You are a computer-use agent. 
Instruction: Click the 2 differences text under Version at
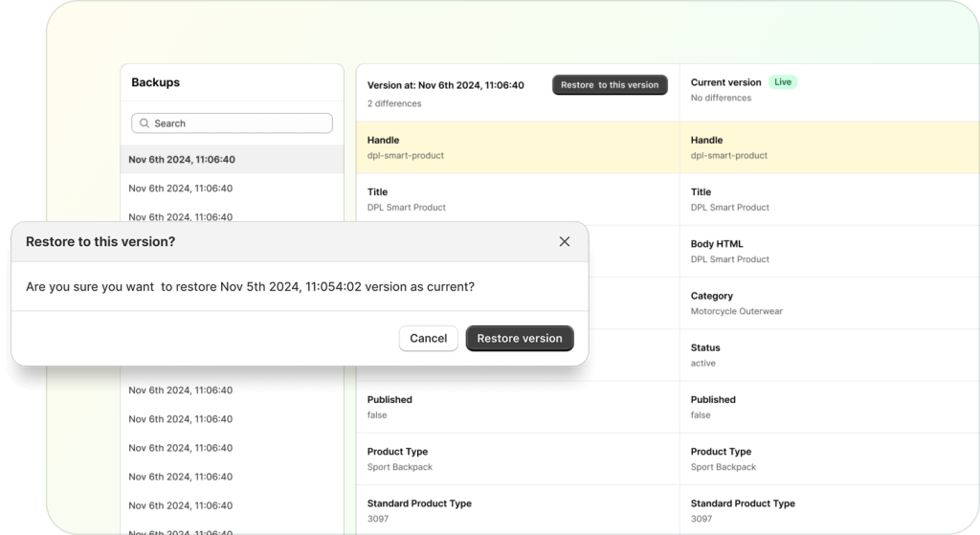click(394, 103)
